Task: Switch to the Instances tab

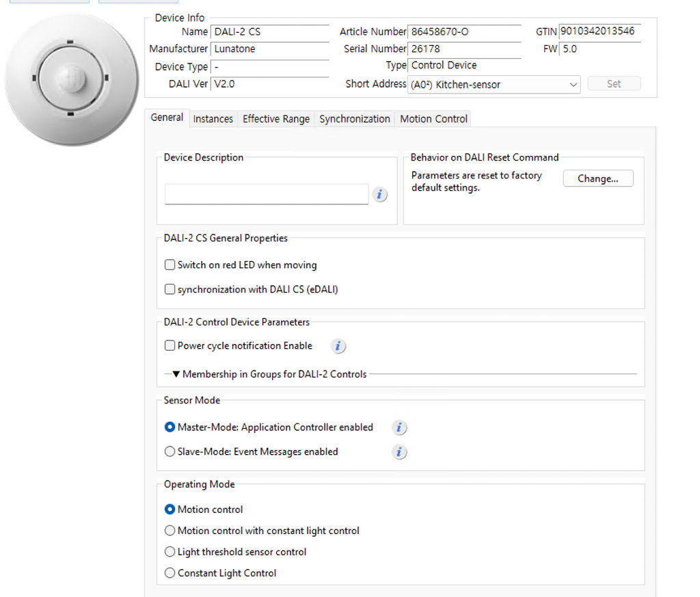Action: (x=213, y=119)
